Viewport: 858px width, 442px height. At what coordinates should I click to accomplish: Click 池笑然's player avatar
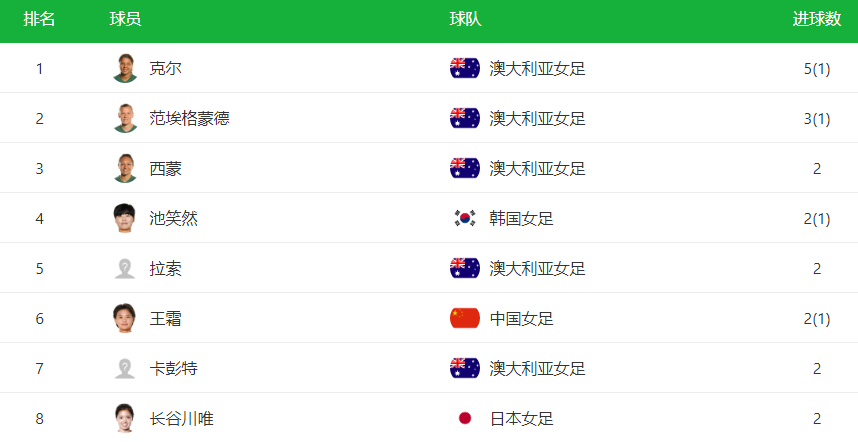click(125, 218)
